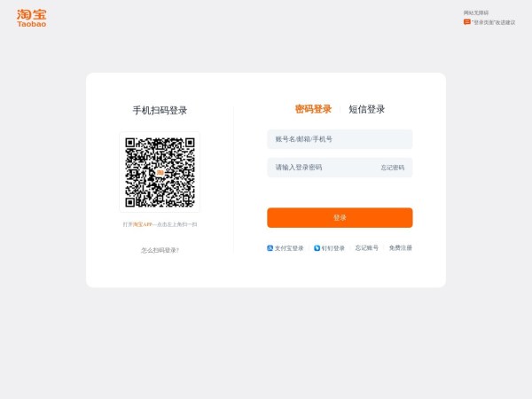The image size is (532, 399).
Task: Click the 忘记账号 link
Action: pos(367,247)
